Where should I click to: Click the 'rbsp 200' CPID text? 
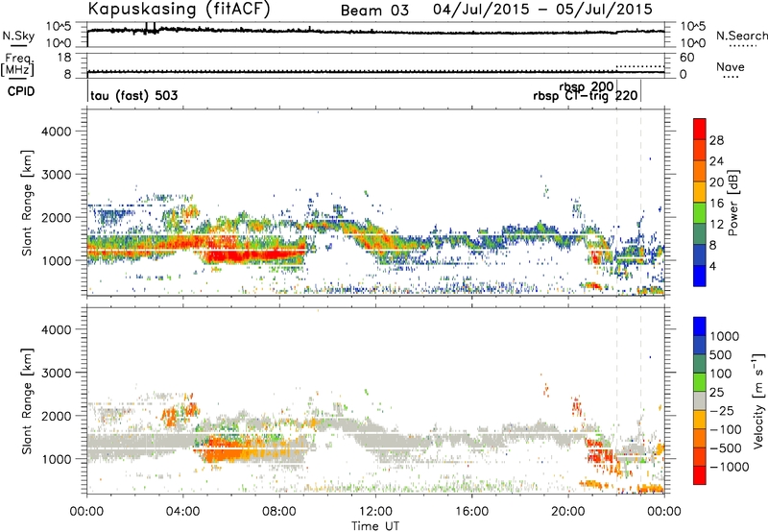click(587, 87)
